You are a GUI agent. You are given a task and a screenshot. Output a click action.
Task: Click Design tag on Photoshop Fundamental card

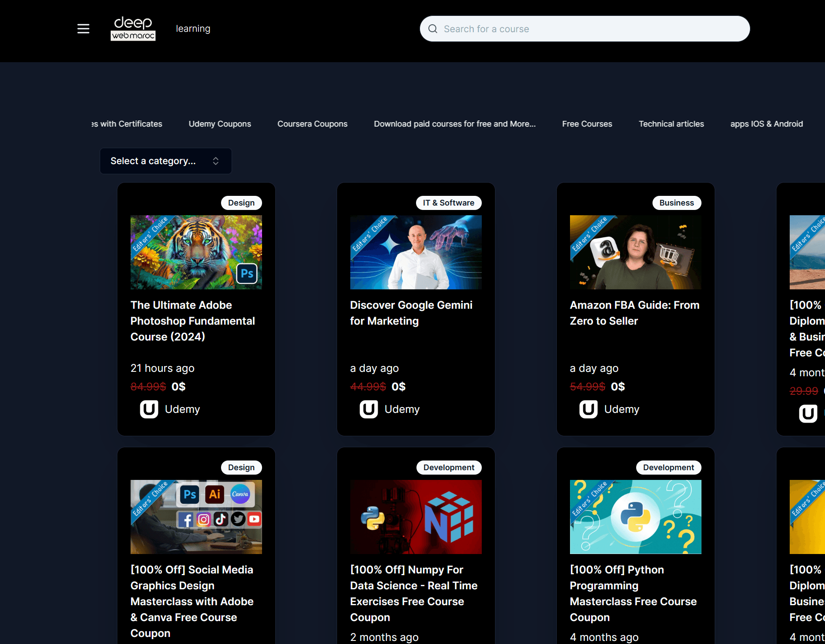[x=241, y=203]
